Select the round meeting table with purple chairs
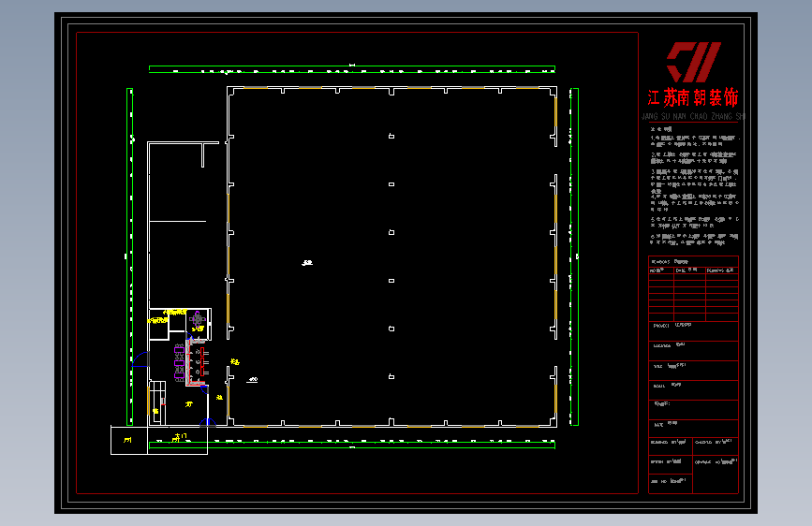The image size is (812, 526). point(198,317)
